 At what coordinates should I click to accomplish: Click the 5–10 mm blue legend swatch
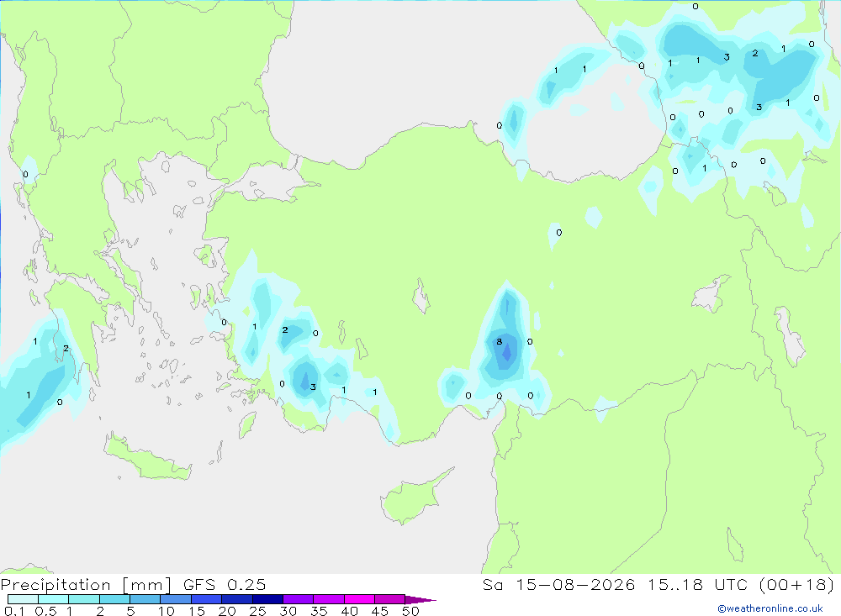click(x=145, y=599)
